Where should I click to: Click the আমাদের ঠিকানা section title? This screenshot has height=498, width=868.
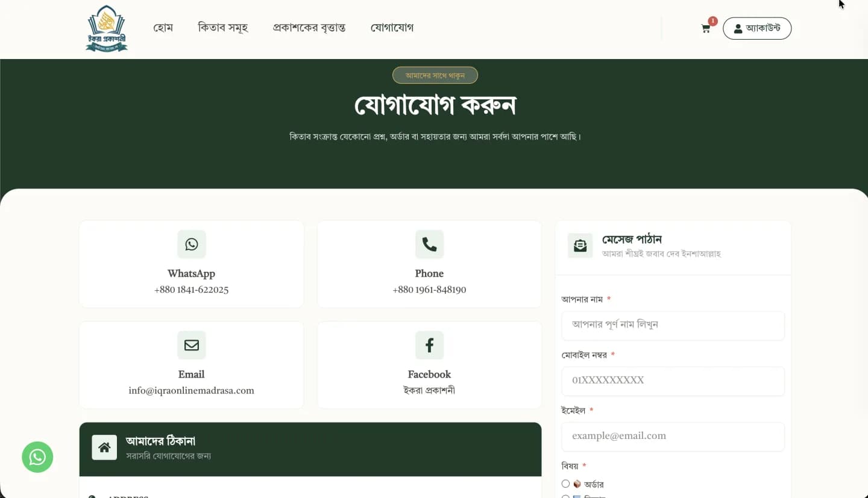coord(160,441)
